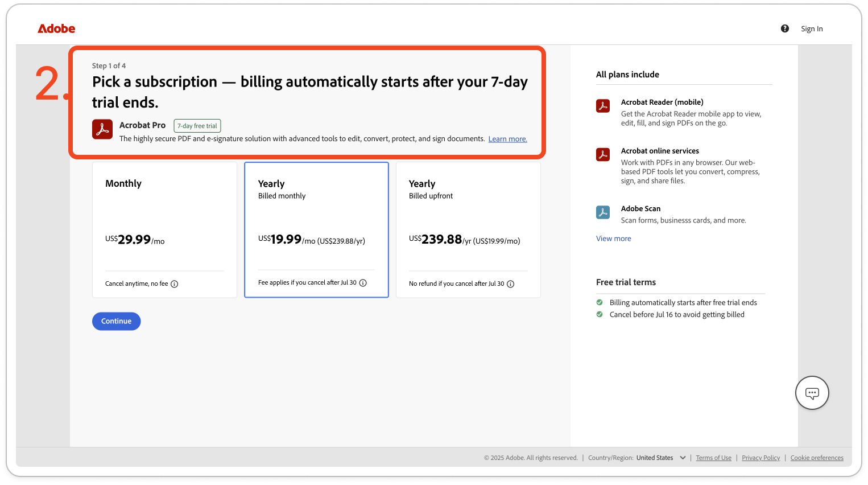868x485 pixels.
Task: Click the Acrobat online services icon
Action: [603, 154]
